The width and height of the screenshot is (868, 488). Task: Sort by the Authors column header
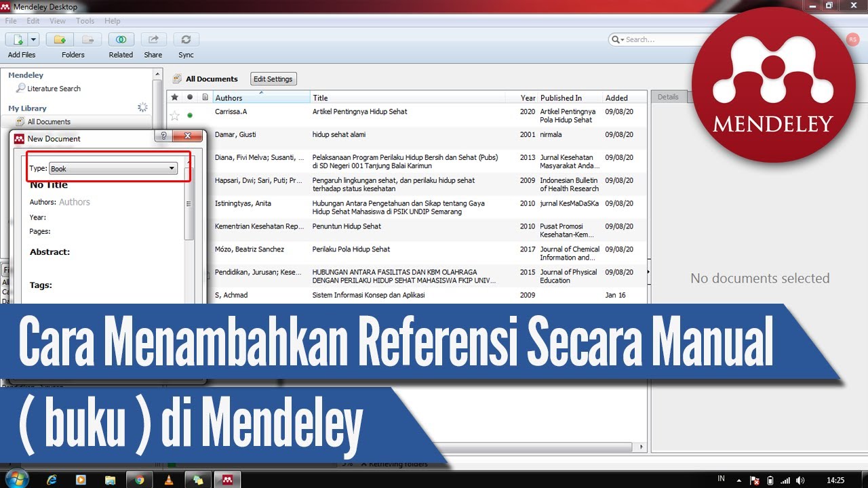pyautogui.click(x=261, y=98)
